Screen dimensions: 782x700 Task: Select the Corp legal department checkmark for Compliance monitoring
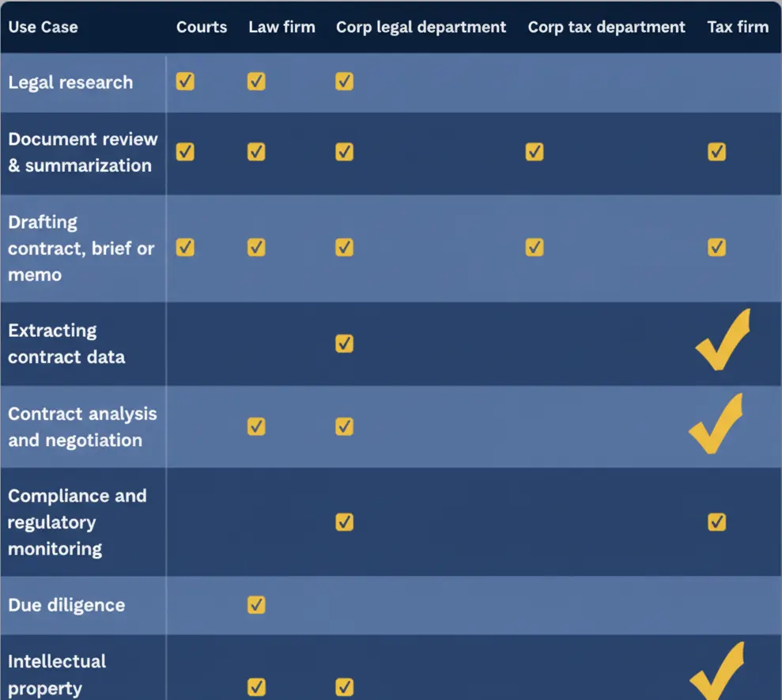pyautogui.click(x=344, y=522)
